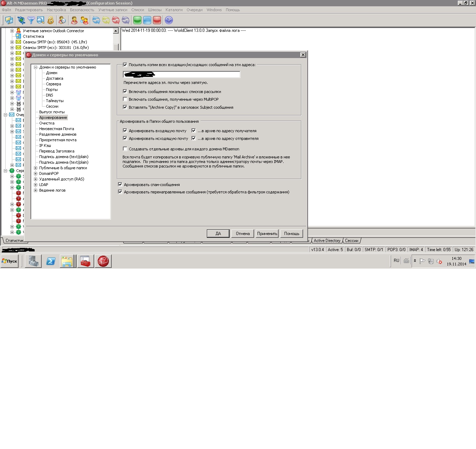The height and width of the screenshot is (449, 476).
Task: Launch PowerShell from the taskbar
Action: [x=51, y=261]
